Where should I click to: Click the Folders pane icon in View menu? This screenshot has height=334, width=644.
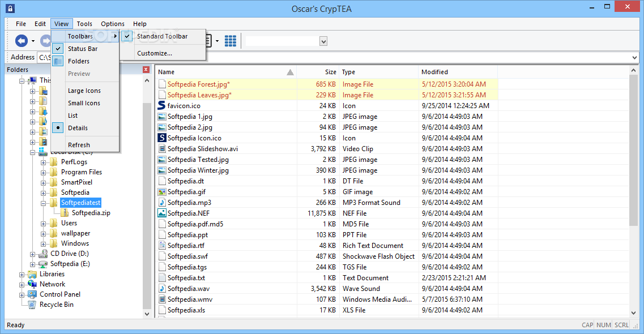58,61
